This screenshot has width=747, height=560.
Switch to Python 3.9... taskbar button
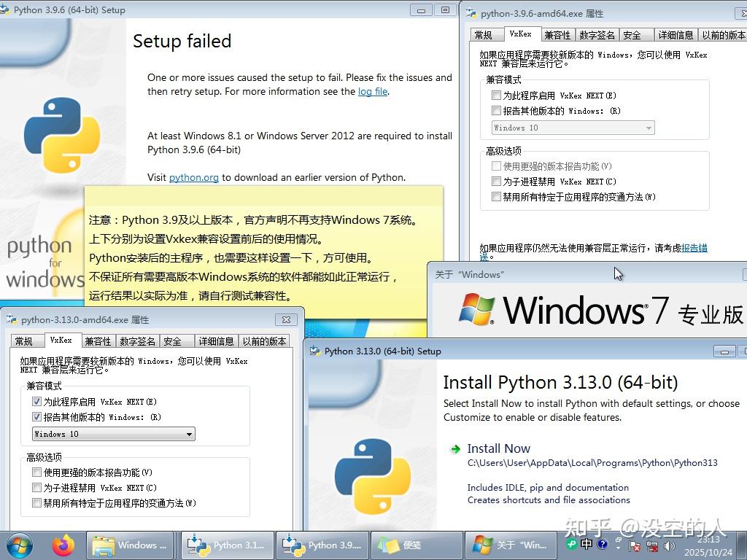pyautogui.click(x=322, y=545)
